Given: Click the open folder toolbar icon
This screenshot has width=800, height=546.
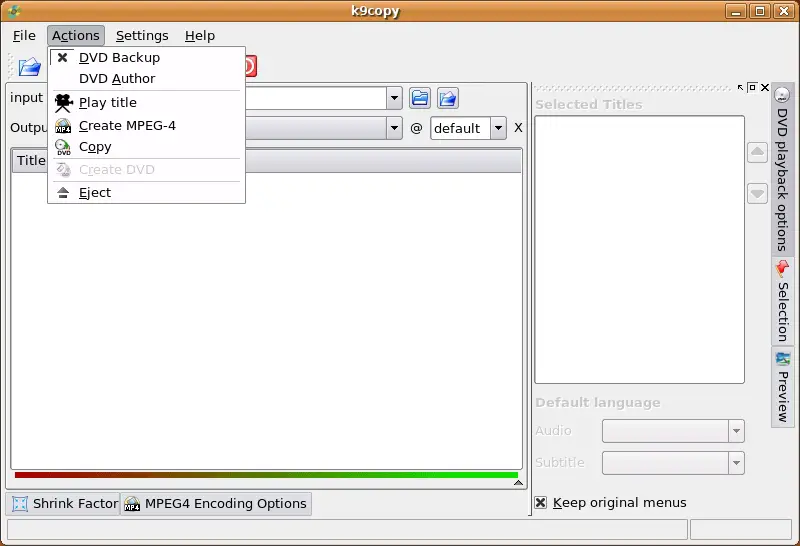Looking at the screenshot, I should (x=29, y=67).
